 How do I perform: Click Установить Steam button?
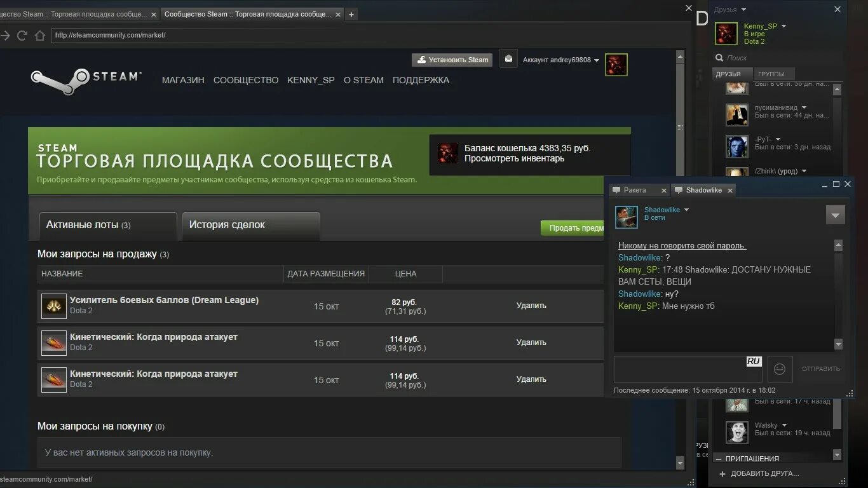click(x=452, y=60)
